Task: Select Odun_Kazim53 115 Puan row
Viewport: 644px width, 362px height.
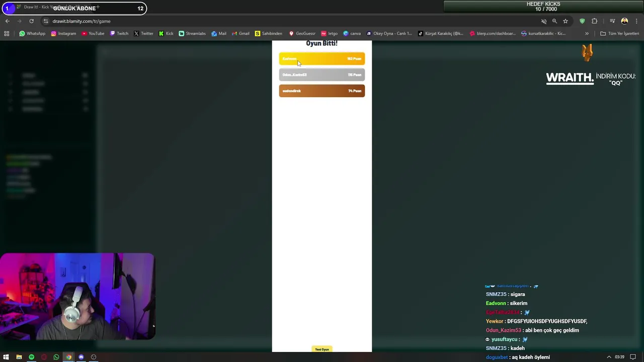Action: click(322, 75)
